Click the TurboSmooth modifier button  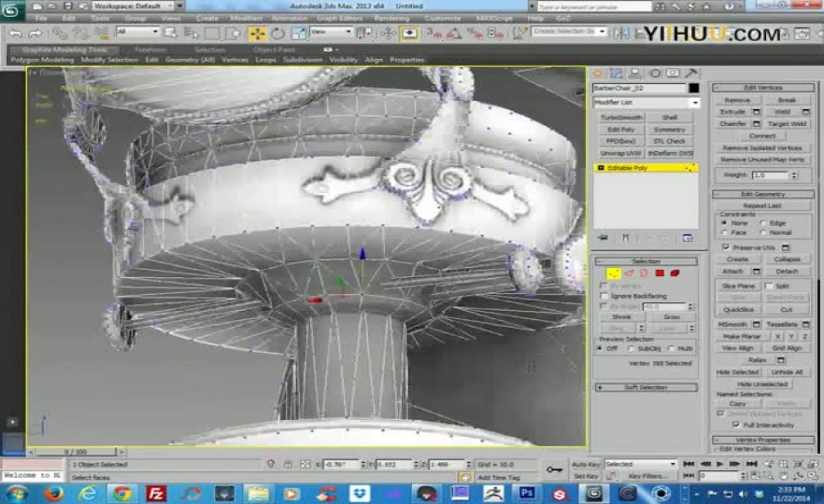pos(621,117)
